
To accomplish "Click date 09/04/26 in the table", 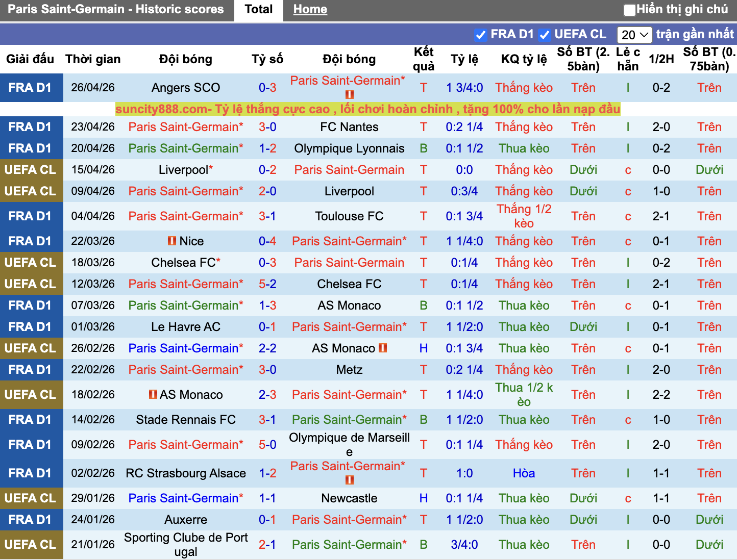I will click(x=93, y=191).
